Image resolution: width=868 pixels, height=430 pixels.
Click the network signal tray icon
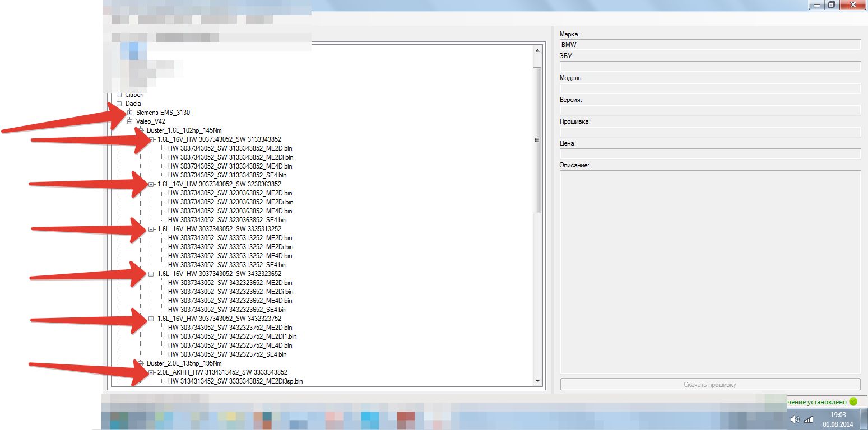coord(809,419)
